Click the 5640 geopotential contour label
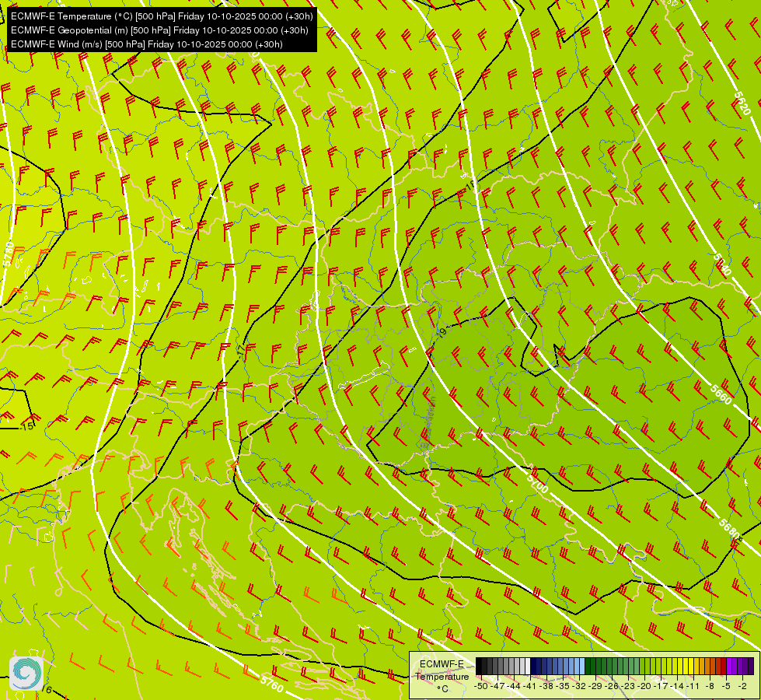Screen dimensions: 761x700 [722, 264]
